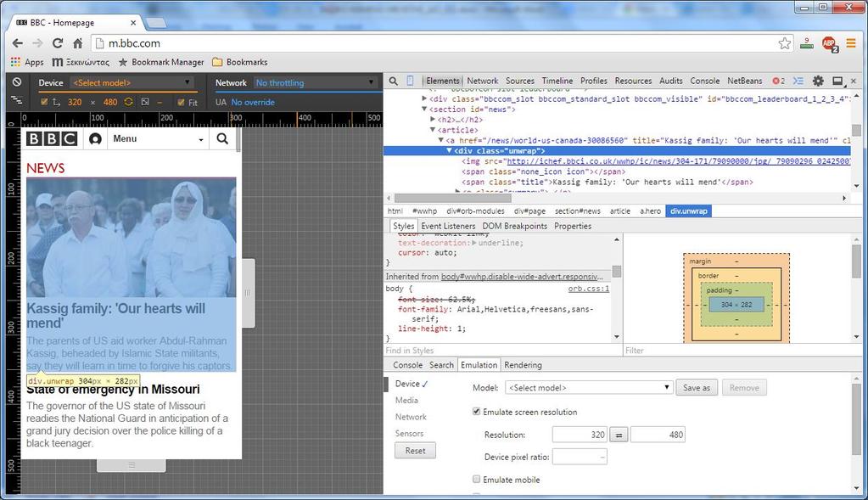868x500 pixels.
Task: Open the Model select dropdown in Emulation
Action: pyautogui.click(x=589, y=388)
